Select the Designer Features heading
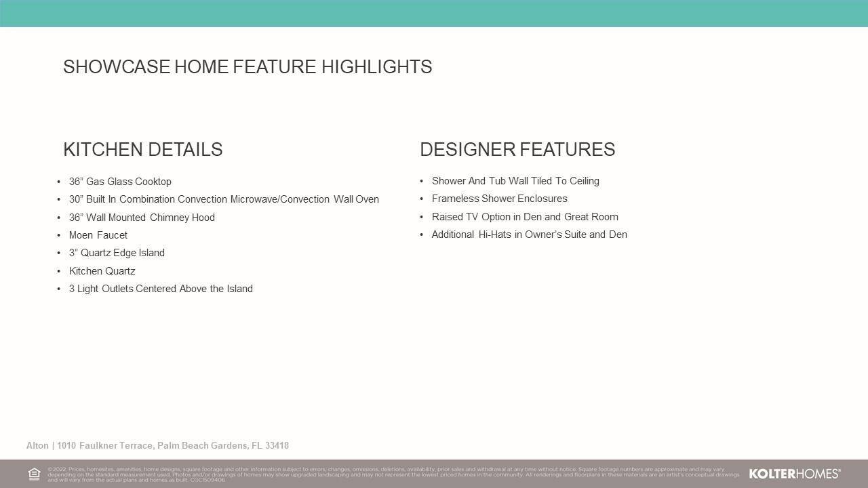The height and width of the screenshot is (488, 868). pos(517,150)
